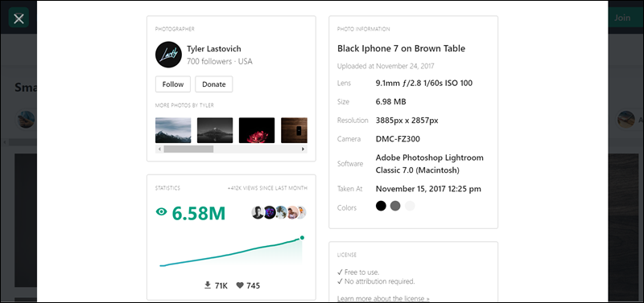Select the light white color swatch
The width and height of the screenshot is (644, 303).
pos(410,206)
